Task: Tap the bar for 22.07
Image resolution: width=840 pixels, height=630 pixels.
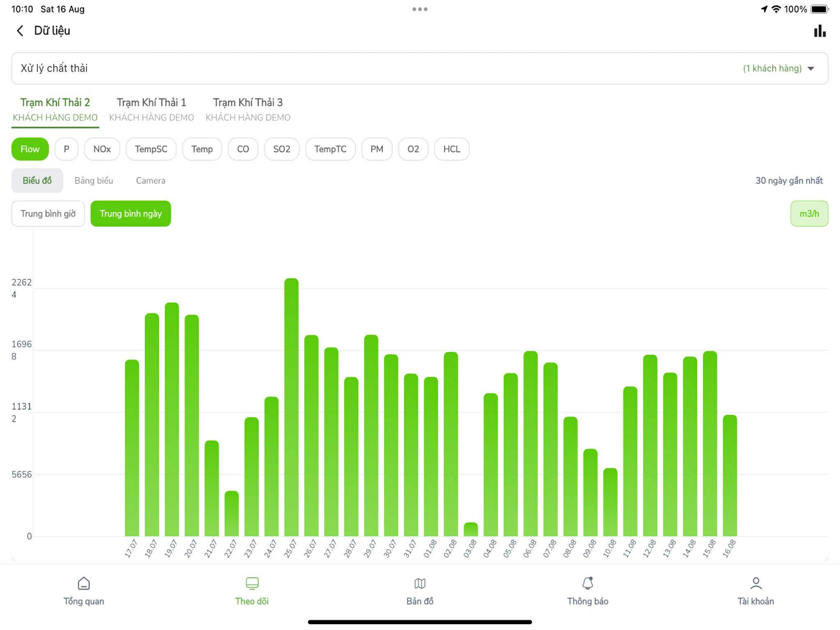Action: (x=232, y=513)
